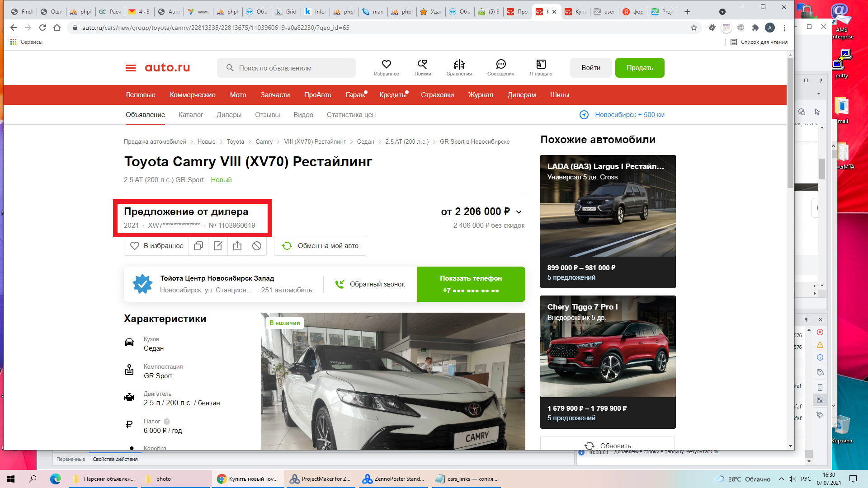This screenshot has height=488, width=868.
Task: Open the auto.ru hamburger menu
Action: tap(131, 68)
